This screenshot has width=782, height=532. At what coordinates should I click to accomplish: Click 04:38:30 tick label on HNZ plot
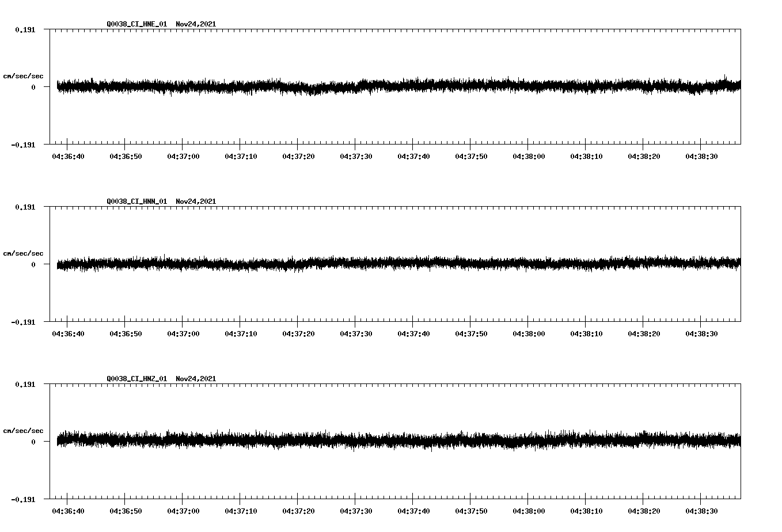point(701,511)
